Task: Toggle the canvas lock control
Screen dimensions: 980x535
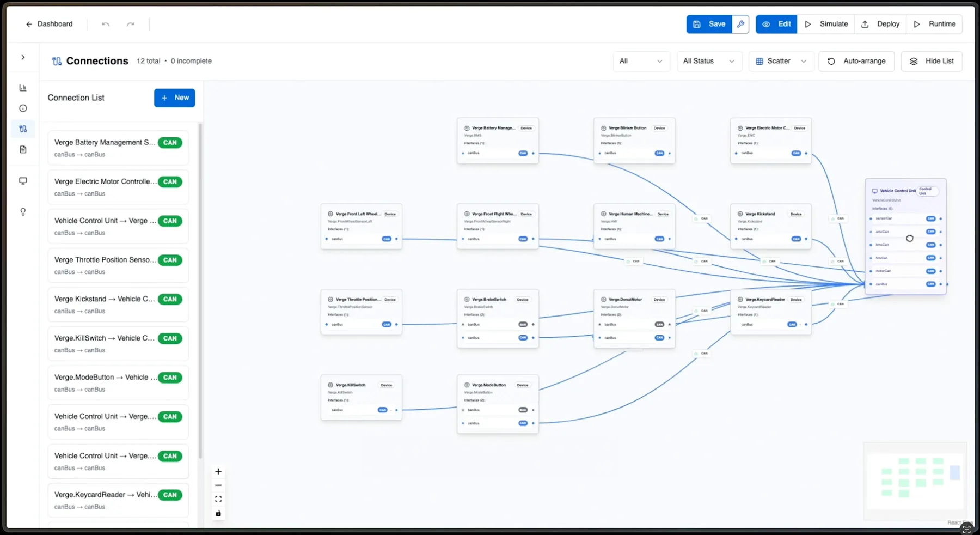Action: (x=218, y=513)
